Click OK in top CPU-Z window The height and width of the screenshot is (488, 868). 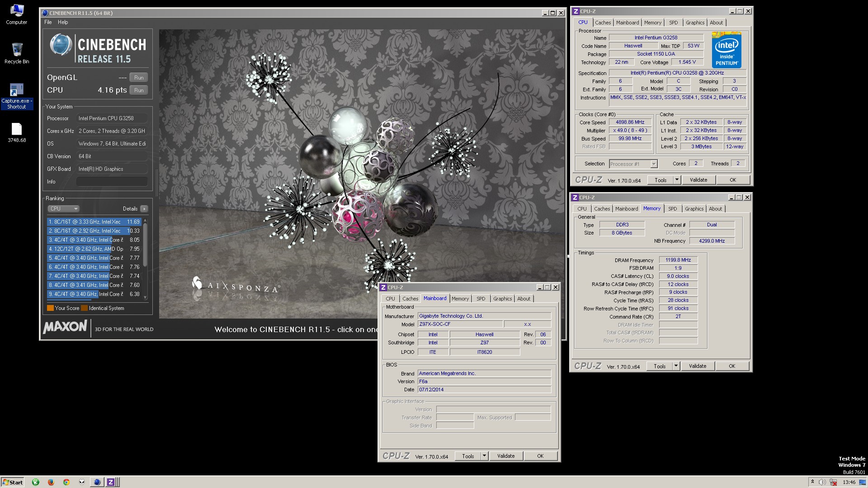pos(733,180)
